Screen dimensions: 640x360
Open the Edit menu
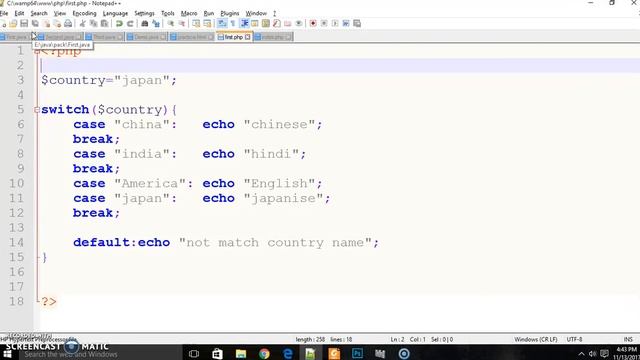point(19,13)
